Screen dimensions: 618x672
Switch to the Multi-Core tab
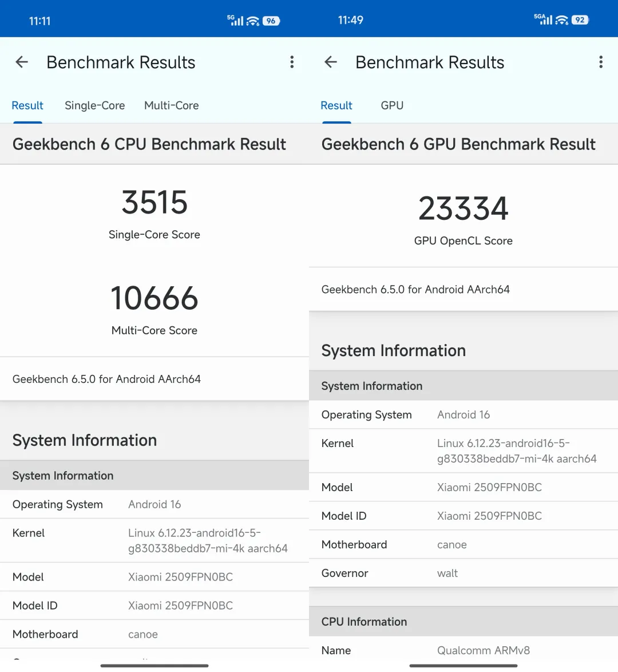[171, 105]
